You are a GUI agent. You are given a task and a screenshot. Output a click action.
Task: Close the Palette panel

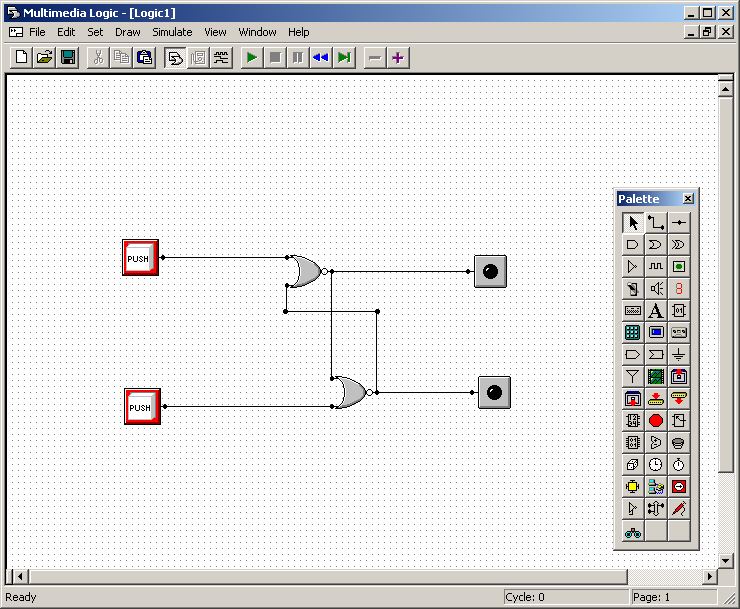[x=688, y=199]
